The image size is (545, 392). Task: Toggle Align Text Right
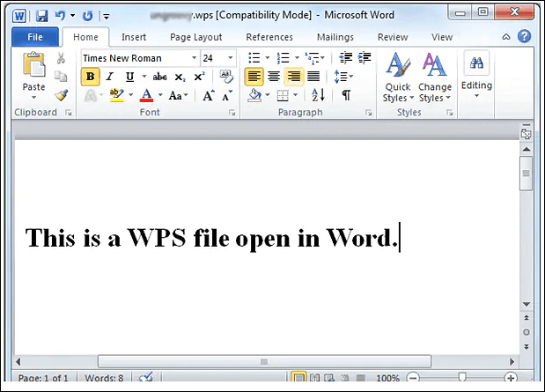tap(294, 77)
